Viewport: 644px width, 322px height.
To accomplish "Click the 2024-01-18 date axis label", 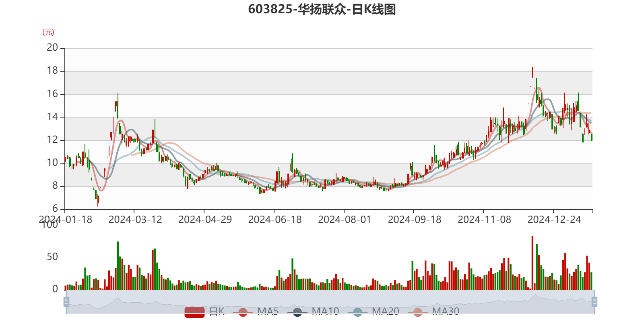I will [x=65, y=220].
